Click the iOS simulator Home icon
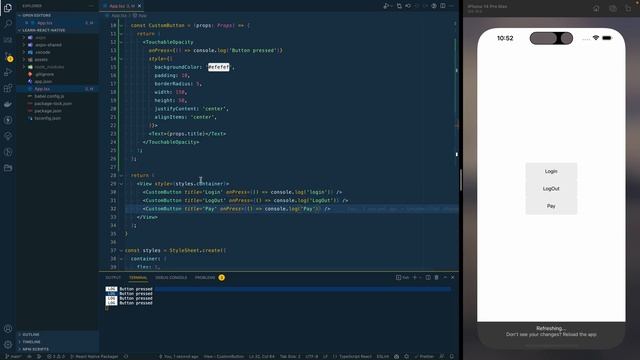 pyautogui.click(x=596, y=8)
